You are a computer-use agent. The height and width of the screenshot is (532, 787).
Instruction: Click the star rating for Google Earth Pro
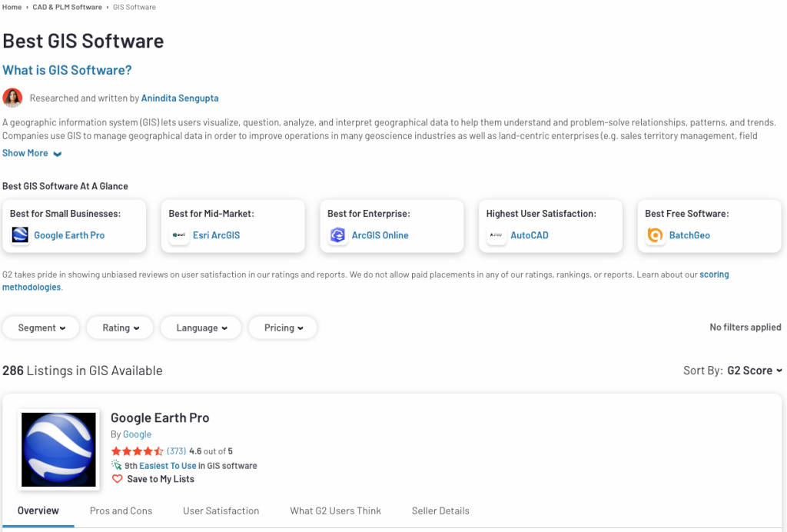pyautogui.click(x=137, y=451)
